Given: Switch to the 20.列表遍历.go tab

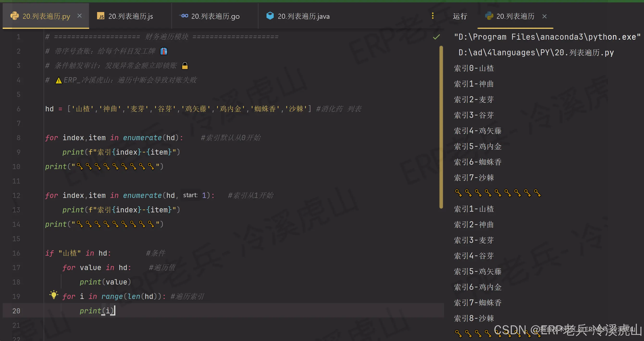Looking at the screenshot, I should pos(215,16).
